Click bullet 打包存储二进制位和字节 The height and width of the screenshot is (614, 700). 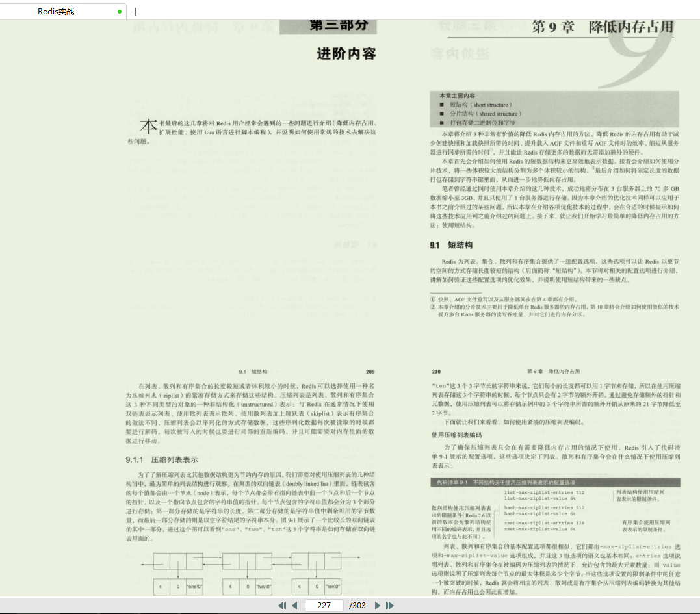click(482, 123)
